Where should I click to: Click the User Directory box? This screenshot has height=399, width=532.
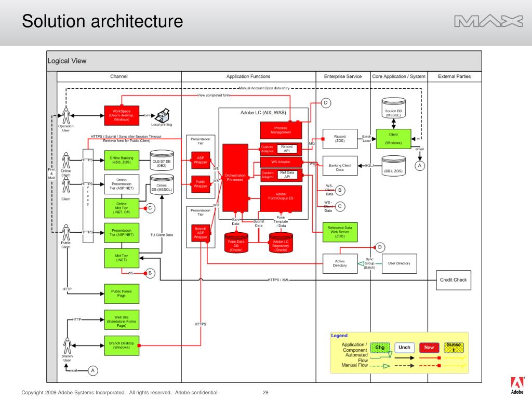point(400,263)
